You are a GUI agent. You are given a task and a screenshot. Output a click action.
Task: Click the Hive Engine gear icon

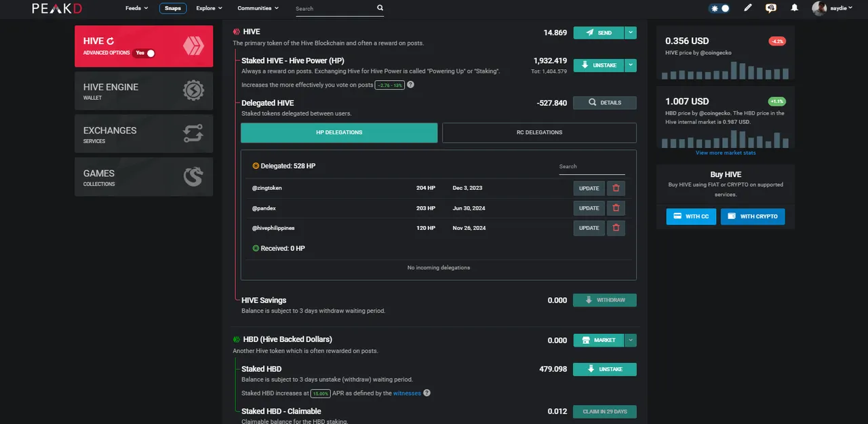point(193,91)
